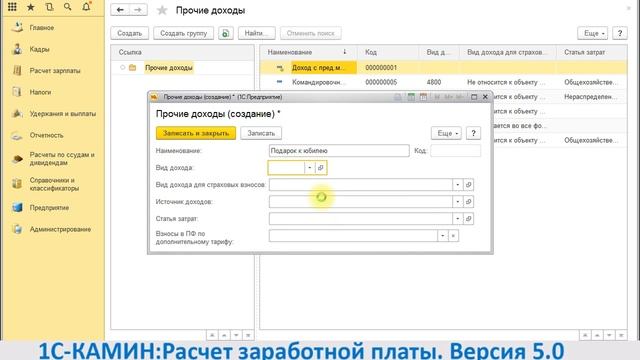Jump to list end arrow, right panel
The height and width of the screenshot is (360, 640).
pos(621,335)
